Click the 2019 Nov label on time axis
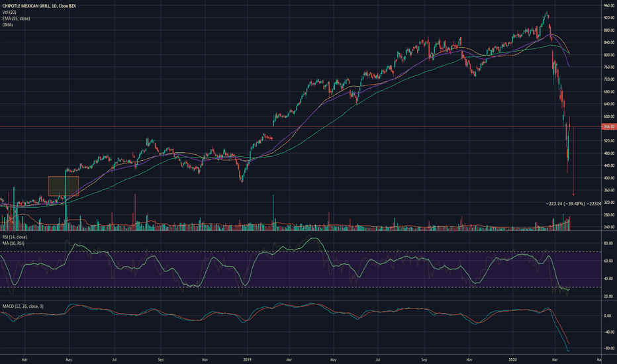 (469, 359)
